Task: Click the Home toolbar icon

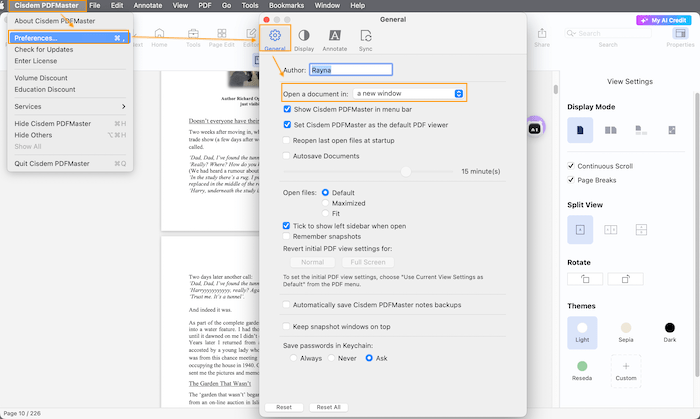Action: [x=159, y=38]
